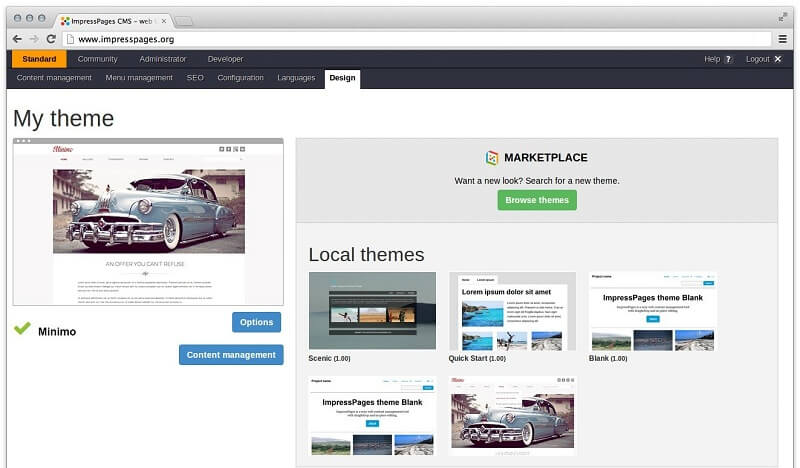
Task: Click the page icon in address bar
Action: (x=70, y=39)
